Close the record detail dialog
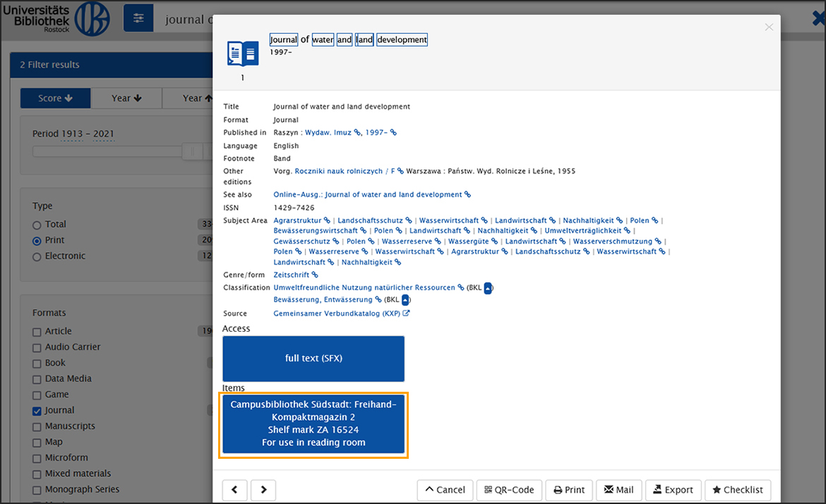 coord(769,27)
